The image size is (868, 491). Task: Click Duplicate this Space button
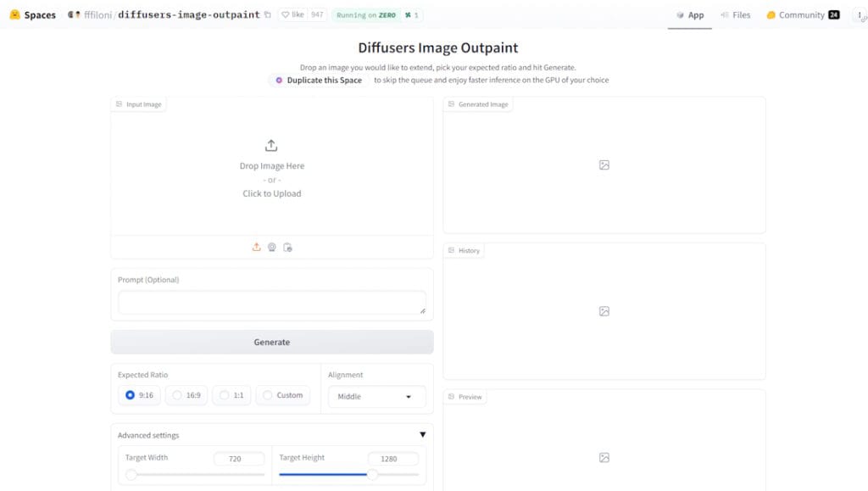pyautogui.click(x=319, y=81)
